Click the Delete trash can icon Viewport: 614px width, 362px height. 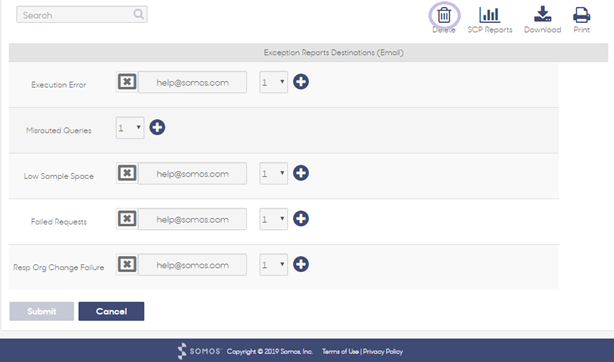(444, 15)
